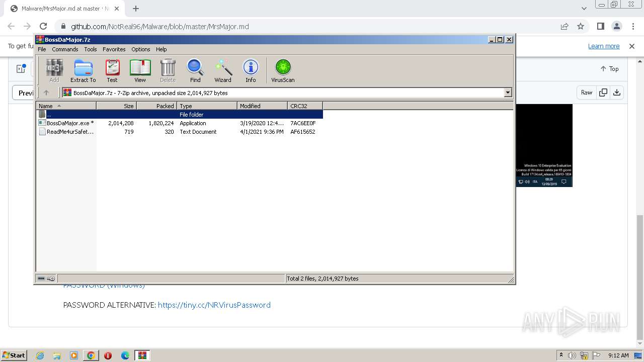Go up one folder level arrow
The height and width of the screenshot is (362, 644).
pos(46,93)
